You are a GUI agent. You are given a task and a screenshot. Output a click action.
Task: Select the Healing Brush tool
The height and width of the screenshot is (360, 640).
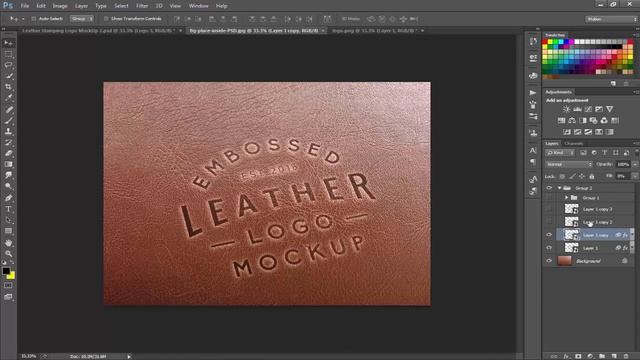point(8,109)
